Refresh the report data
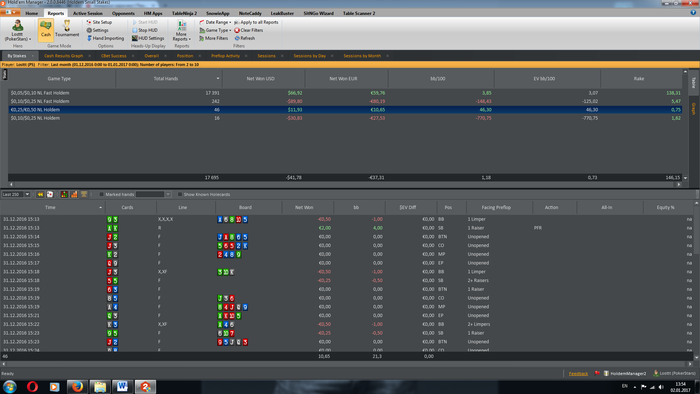This screenshot has width=700, height=394. [245, 38]
